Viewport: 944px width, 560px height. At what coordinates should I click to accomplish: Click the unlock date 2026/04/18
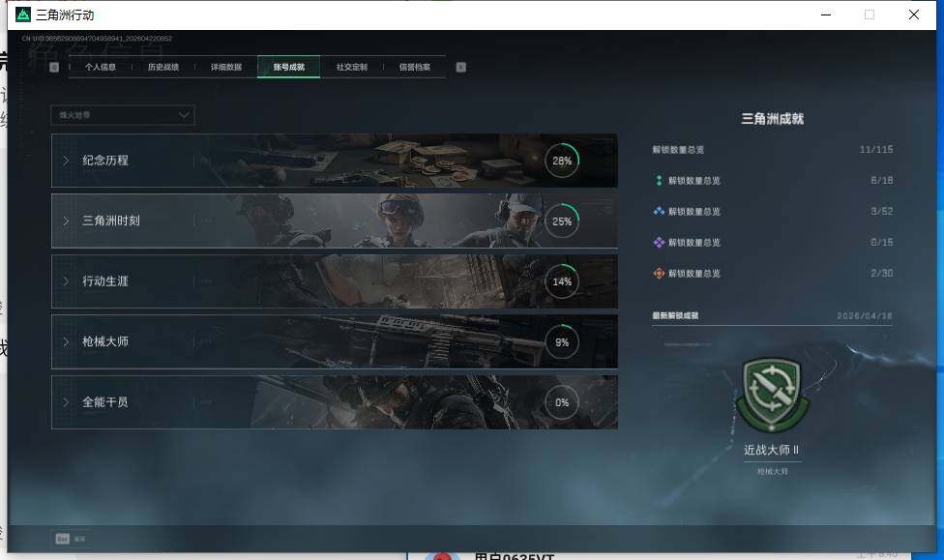click(865, 315)
